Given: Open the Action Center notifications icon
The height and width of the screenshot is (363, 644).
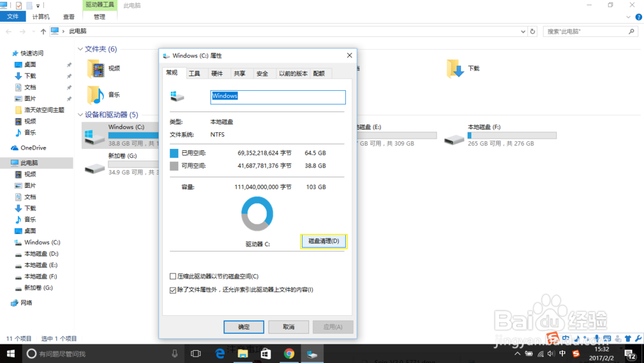Looking at the screenshot, I should [630, 353].
